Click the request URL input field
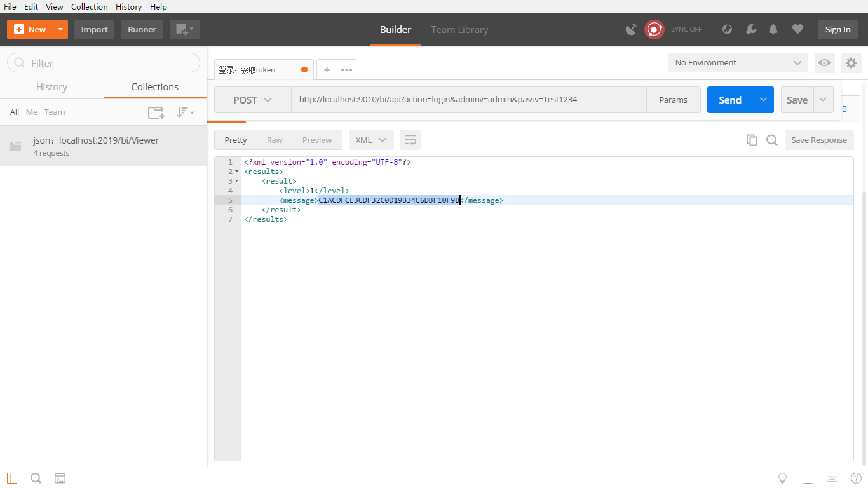This screenshot has height=488, width=868. pos(469,100)
